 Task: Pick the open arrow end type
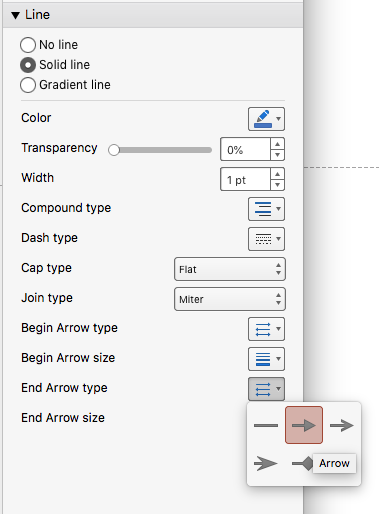tap(342, 425)
